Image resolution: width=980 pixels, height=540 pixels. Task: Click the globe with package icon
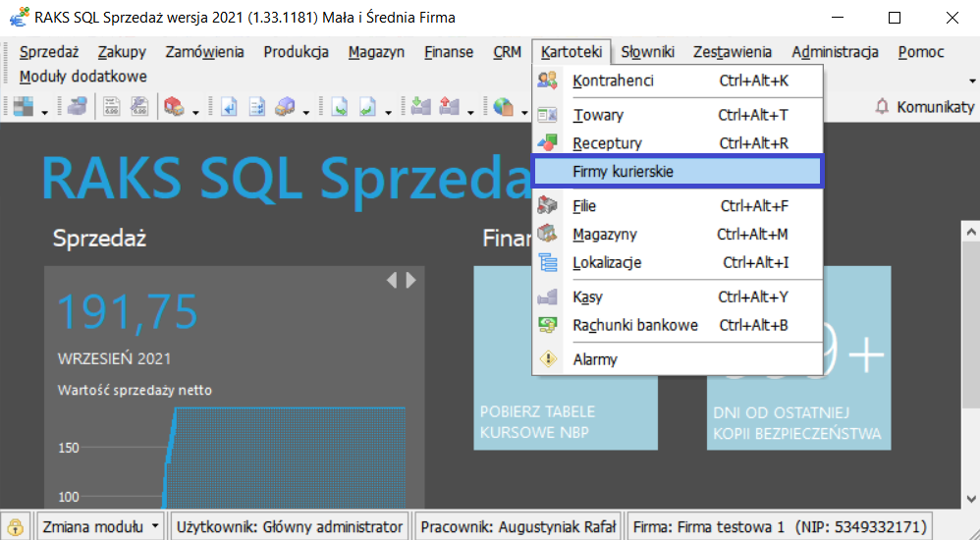pyautogui.click(x=503, y=107)
